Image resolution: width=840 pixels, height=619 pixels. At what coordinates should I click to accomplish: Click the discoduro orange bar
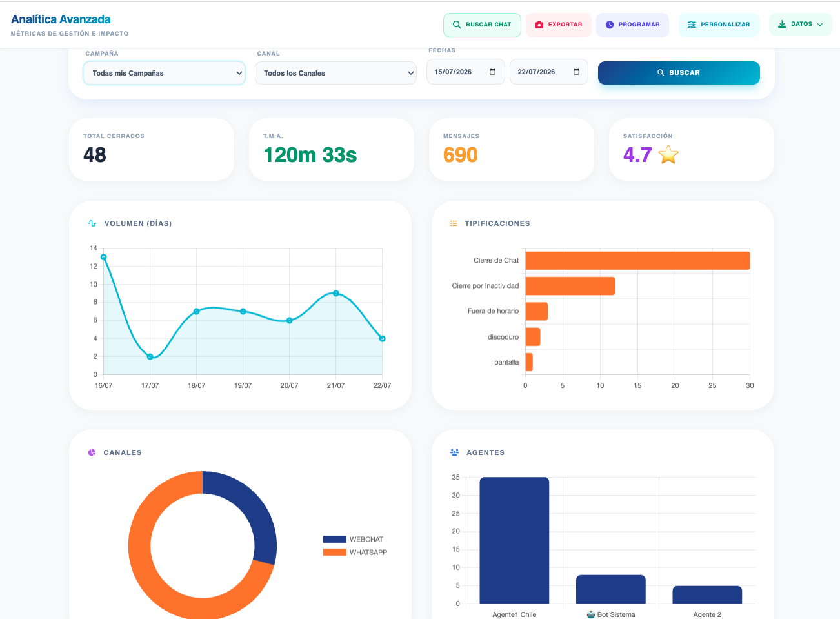click(533, 337)
